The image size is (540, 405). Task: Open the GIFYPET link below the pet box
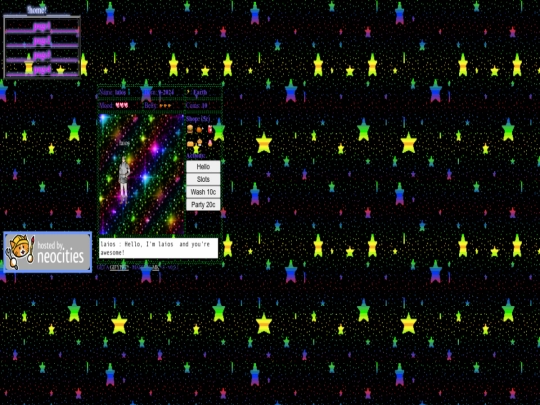(119, 268)
